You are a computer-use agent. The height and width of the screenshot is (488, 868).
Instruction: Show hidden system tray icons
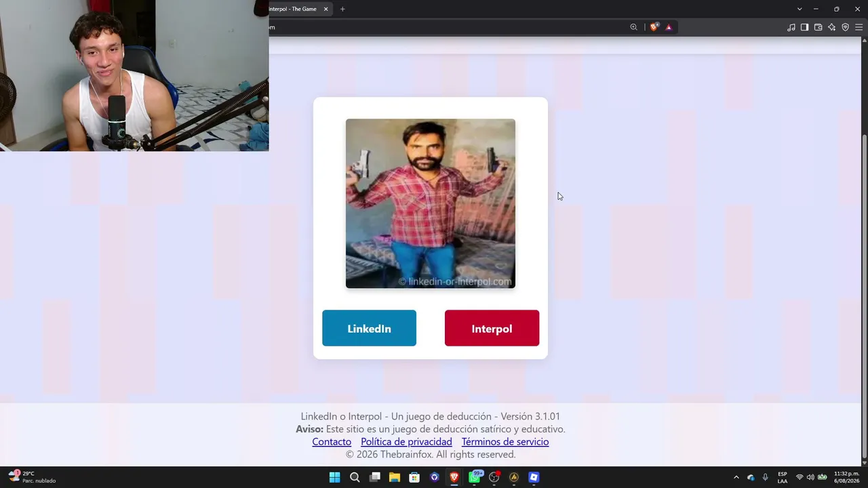(x=736, y=477)
